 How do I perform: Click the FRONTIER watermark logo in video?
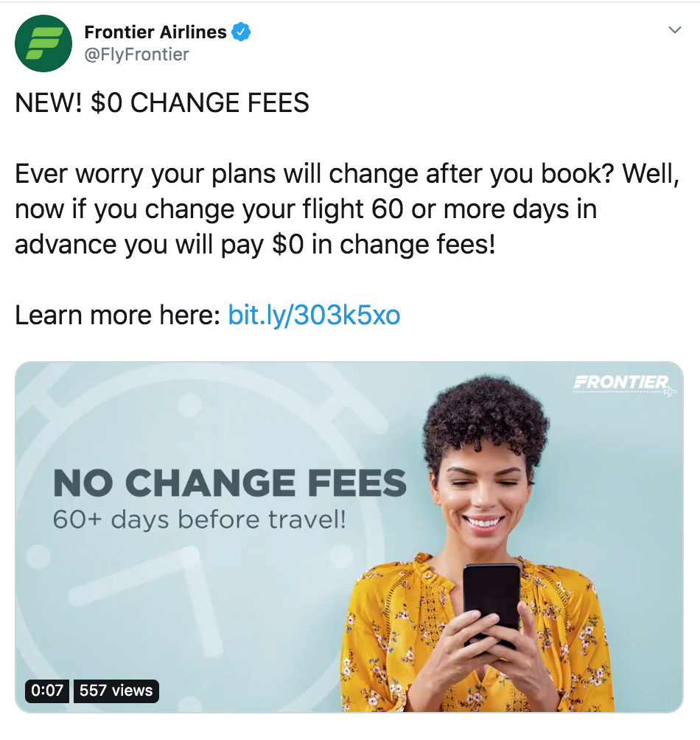[x=622, y=383]
